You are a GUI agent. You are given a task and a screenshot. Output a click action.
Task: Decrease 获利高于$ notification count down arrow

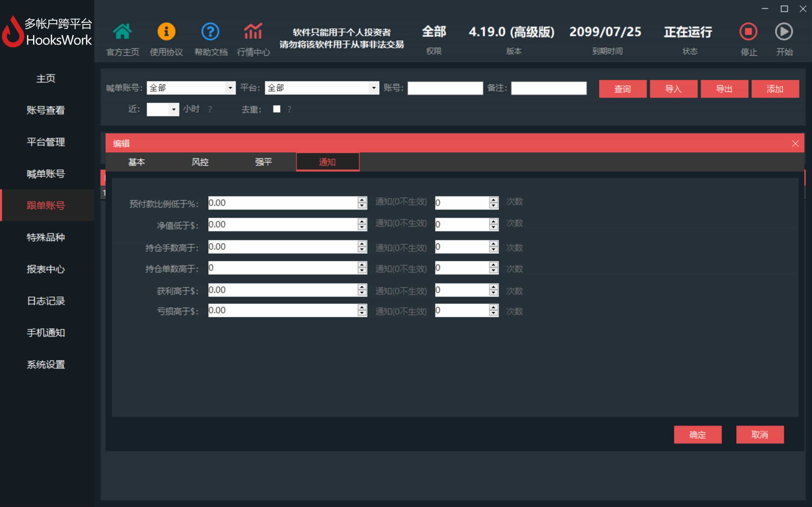click(x=493, y=293)
